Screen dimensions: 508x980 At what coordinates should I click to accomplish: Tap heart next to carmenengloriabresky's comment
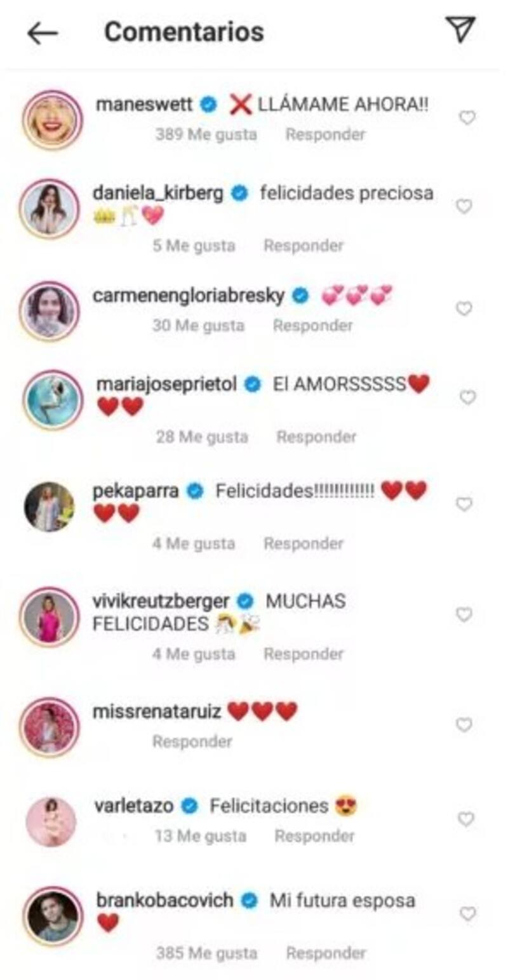pyautogui.click(x=465, y=308)
